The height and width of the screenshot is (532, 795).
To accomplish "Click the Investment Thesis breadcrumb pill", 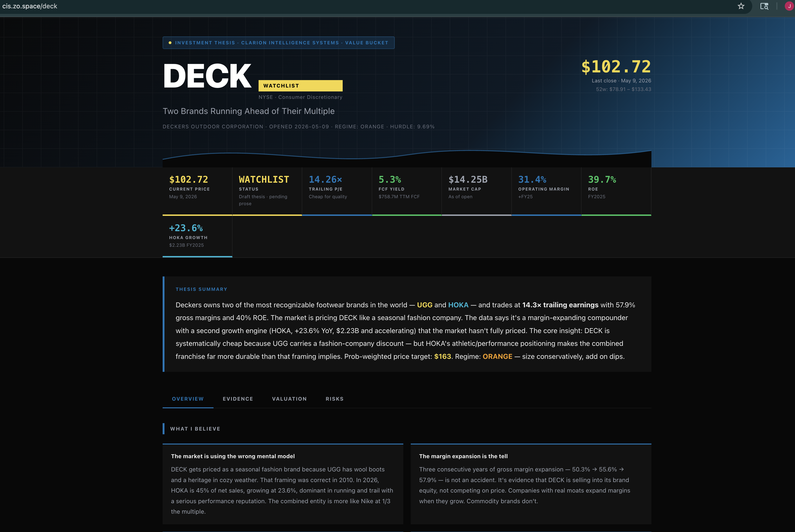I will click(279, 43).
